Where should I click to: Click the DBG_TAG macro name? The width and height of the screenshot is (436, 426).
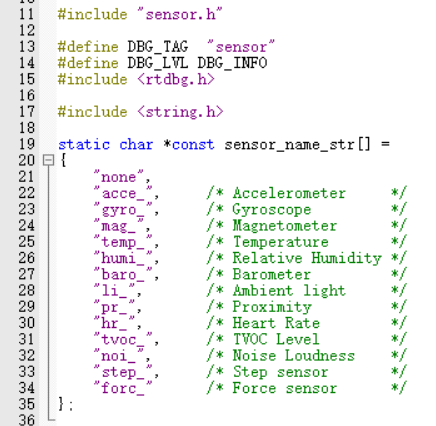pos(157,47)
